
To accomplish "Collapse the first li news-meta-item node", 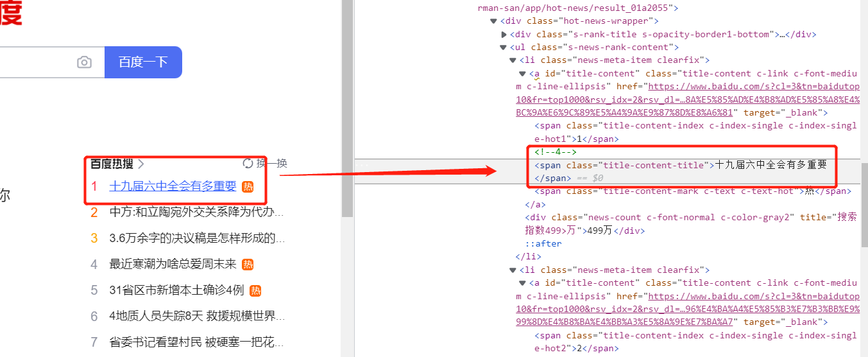I will (x=513, y=60).
